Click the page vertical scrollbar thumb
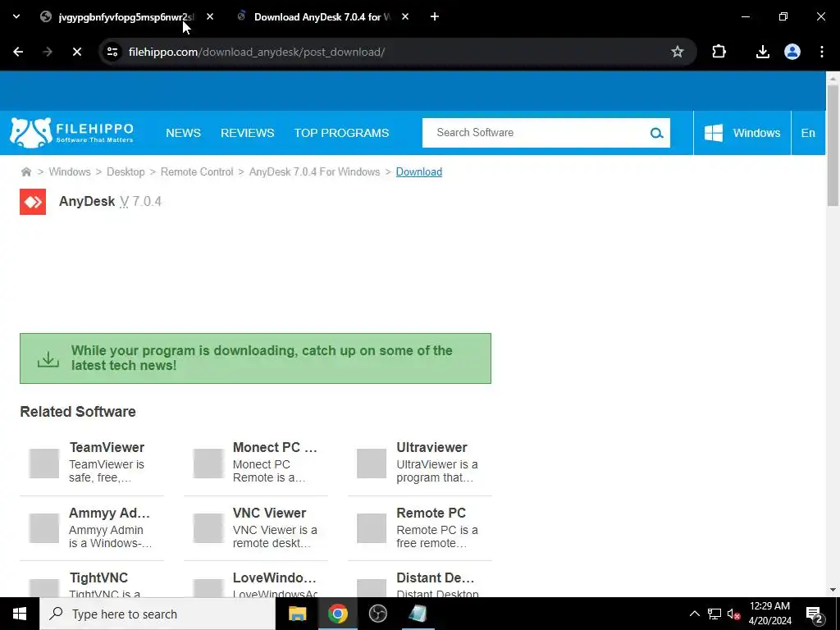Image resolution: width=840 pixels, height=630 pixels. click(833, 144)
